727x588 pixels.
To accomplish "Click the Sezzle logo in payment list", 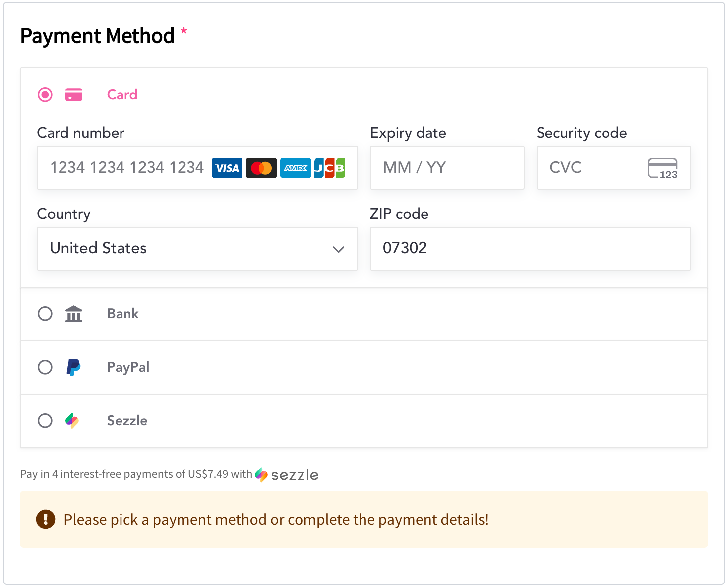I will (72, 421).
